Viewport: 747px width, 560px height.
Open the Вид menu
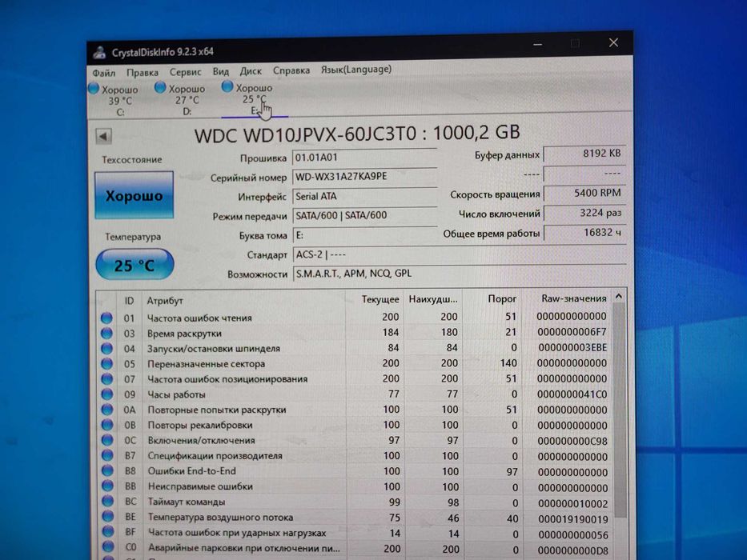pyautogui.click(x=220, y=71)
